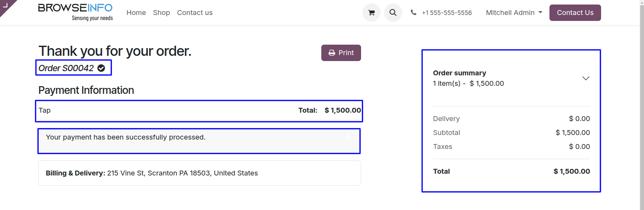Click the +1 555-555-5556 phone number
This screenshot has height=210, width=644.
click(x=447, y=13)
